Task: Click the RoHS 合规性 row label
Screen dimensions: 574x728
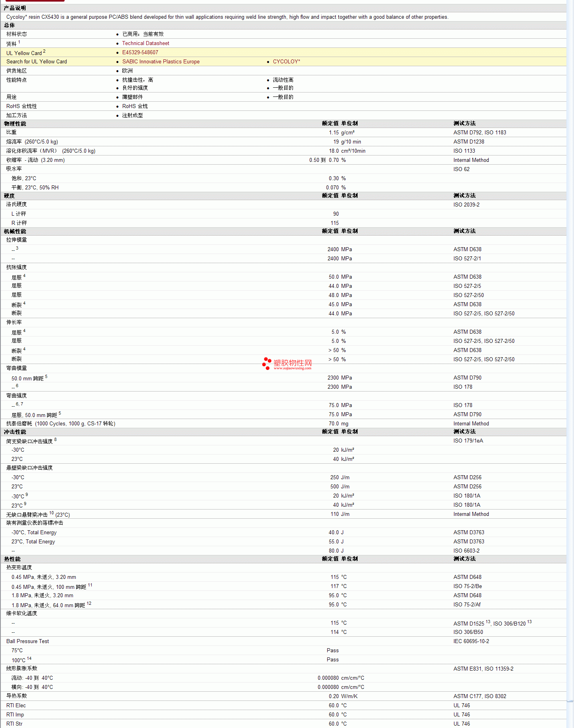Action: coord(22,106)
